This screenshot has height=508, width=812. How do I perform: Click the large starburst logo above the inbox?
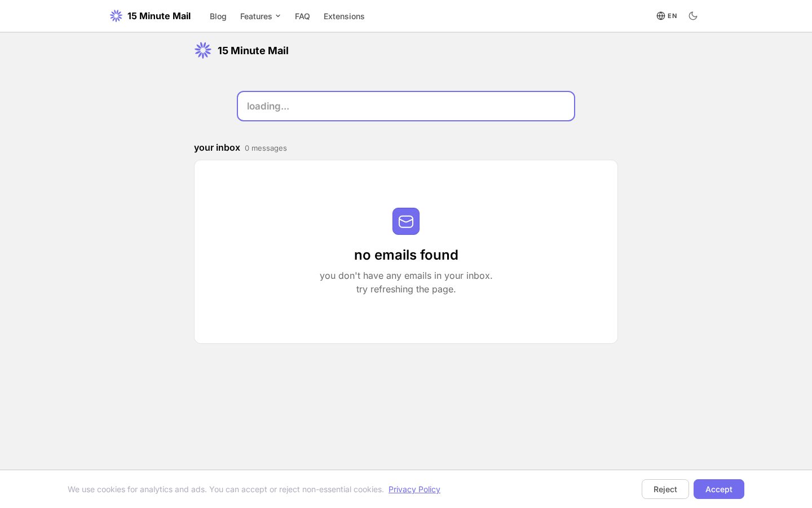click(x=203, y=50)
